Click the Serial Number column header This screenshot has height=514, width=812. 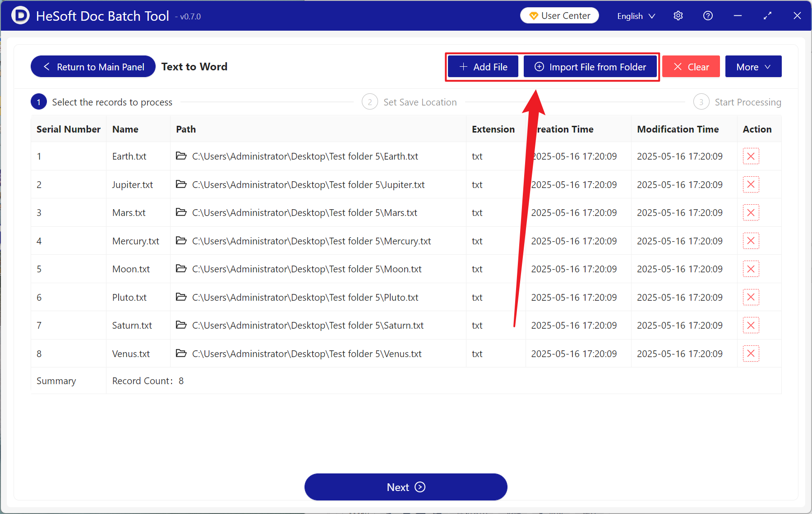click(69, 129)
